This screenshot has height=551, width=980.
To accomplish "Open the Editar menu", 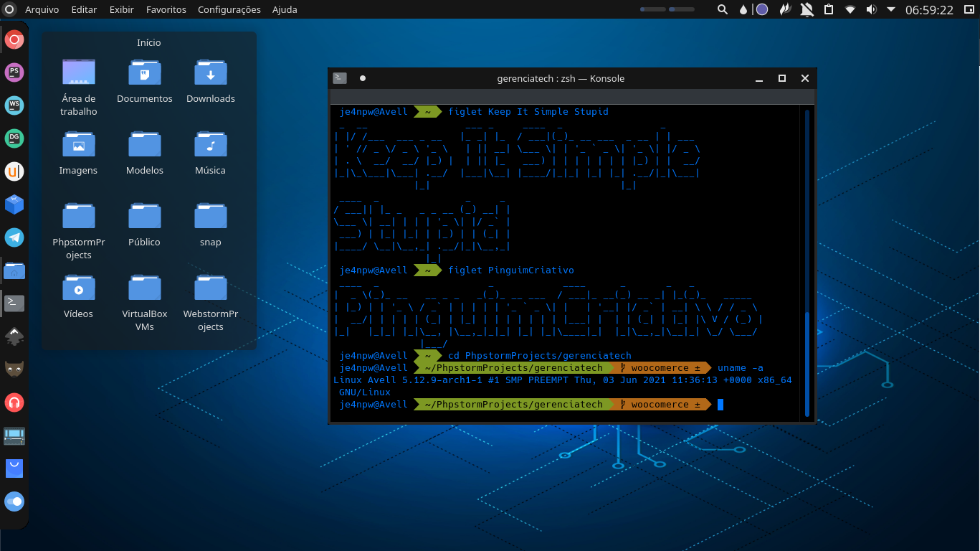I will [x=85, y=9].
